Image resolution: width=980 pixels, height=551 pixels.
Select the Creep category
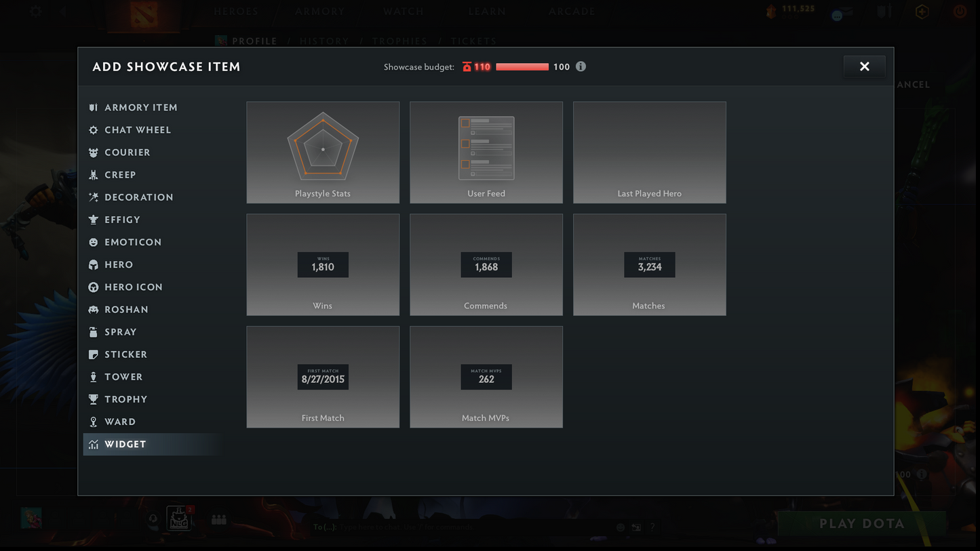pyautogui.click(x=152, y=174)
